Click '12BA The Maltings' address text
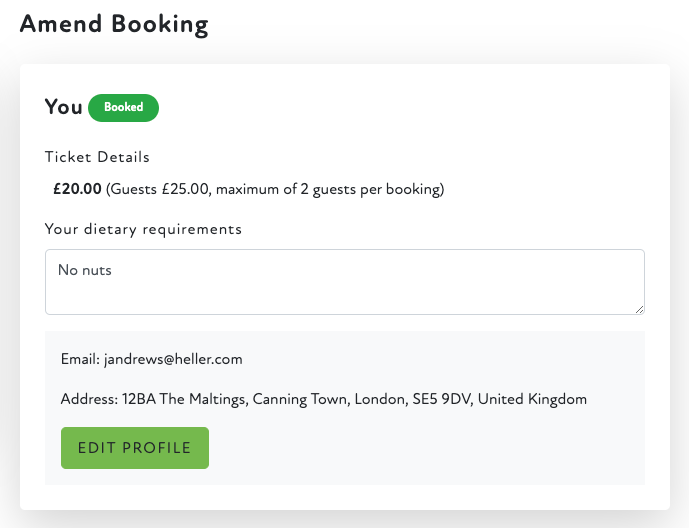Screen dimensions: 689x528 coord(183,399)
